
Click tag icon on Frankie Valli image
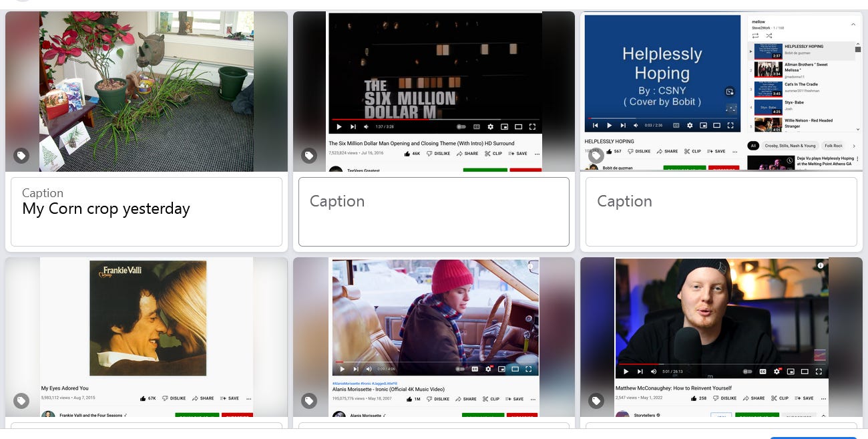point(21,401)
